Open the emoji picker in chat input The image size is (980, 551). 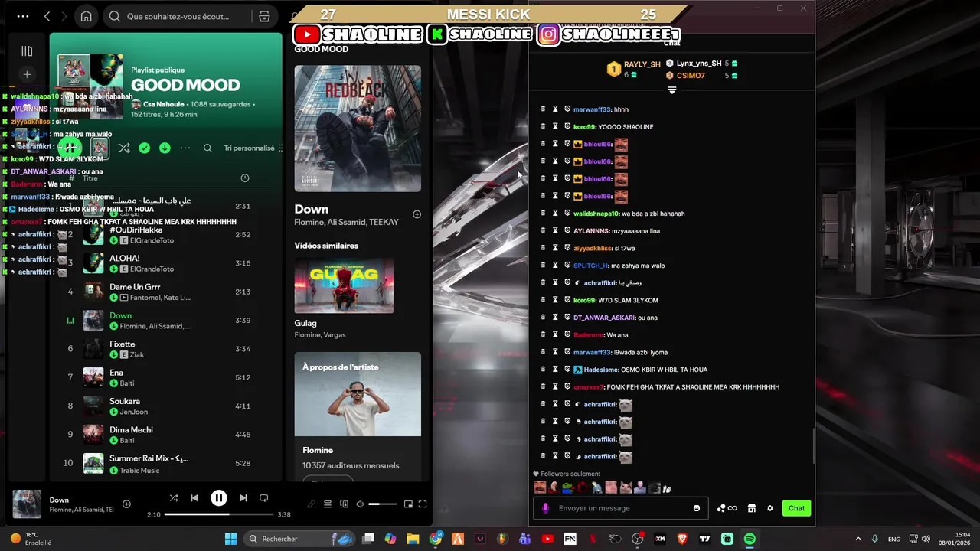tap(697, 508)
